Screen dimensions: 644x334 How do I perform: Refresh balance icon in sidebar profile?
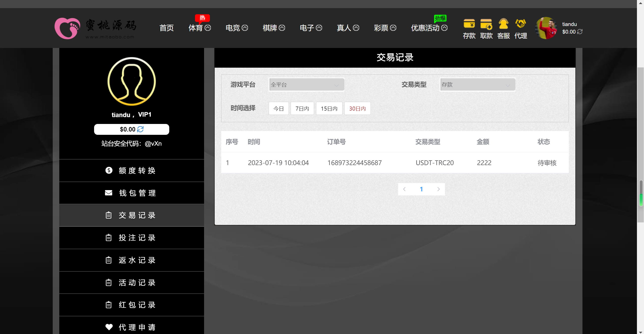coord(141,129)
